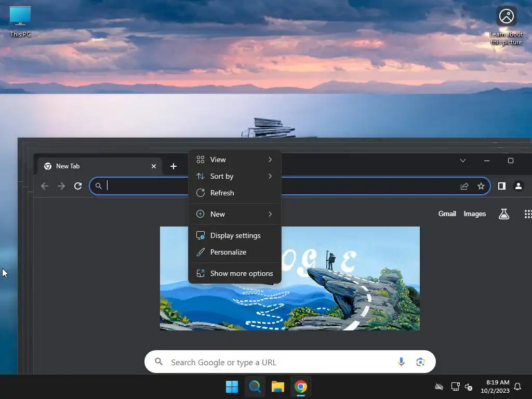Viewport: 532px width, 399px height.
Task: Expand New submenu
Action: point(235,214)
